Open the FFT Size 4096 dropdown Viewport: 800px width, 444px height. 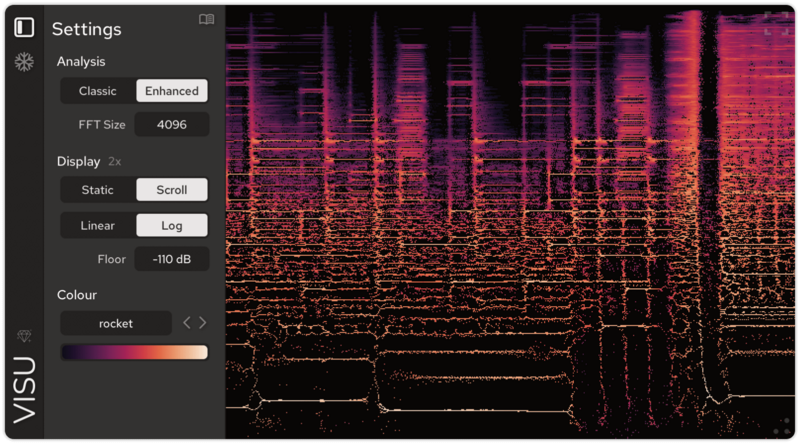pyautogui.click(x=172, y=125)
